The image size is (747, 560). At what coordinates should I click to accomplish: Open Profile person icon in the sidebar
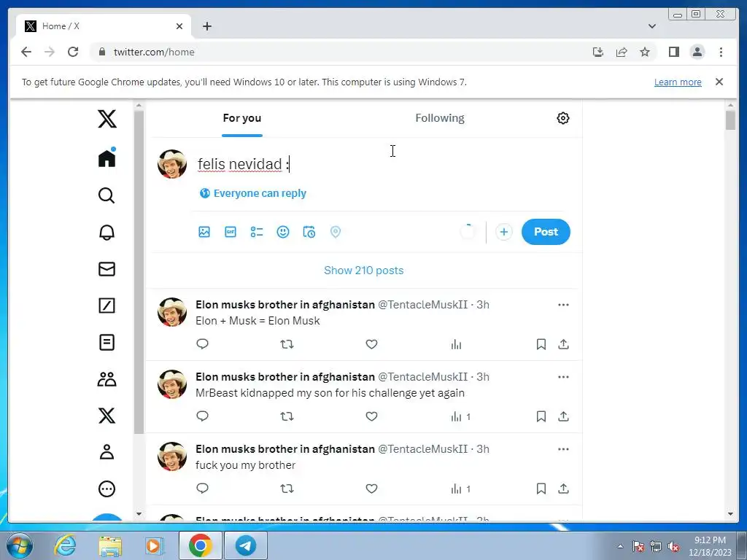pyautogui.click(x=107, y=452)
